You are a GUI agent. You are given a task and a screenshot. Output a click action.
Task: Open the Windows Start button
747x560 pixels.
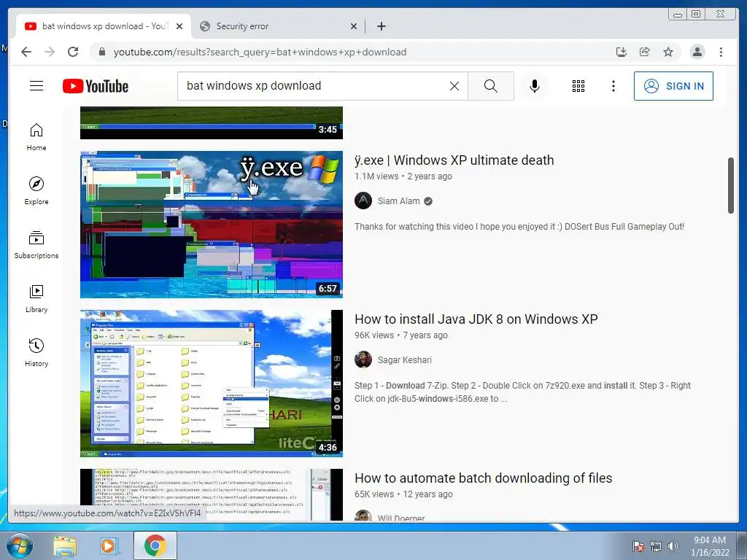click(20, 545)
